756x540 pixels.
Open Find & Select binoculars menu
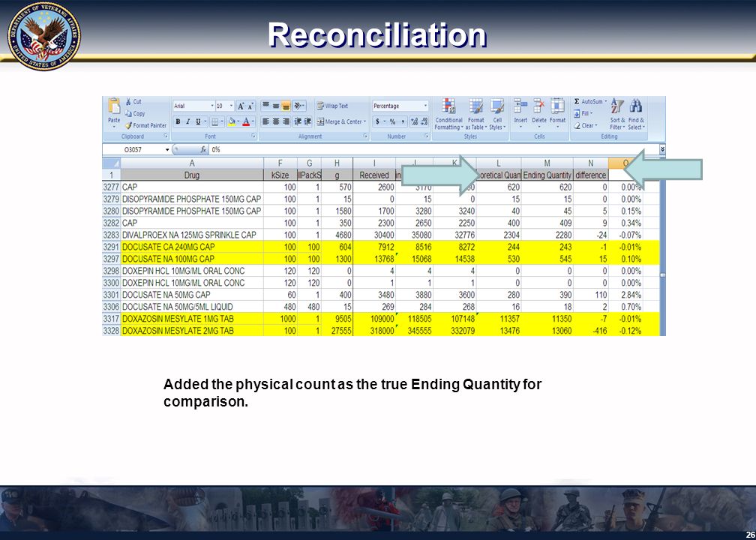click(x=636, y=114)
